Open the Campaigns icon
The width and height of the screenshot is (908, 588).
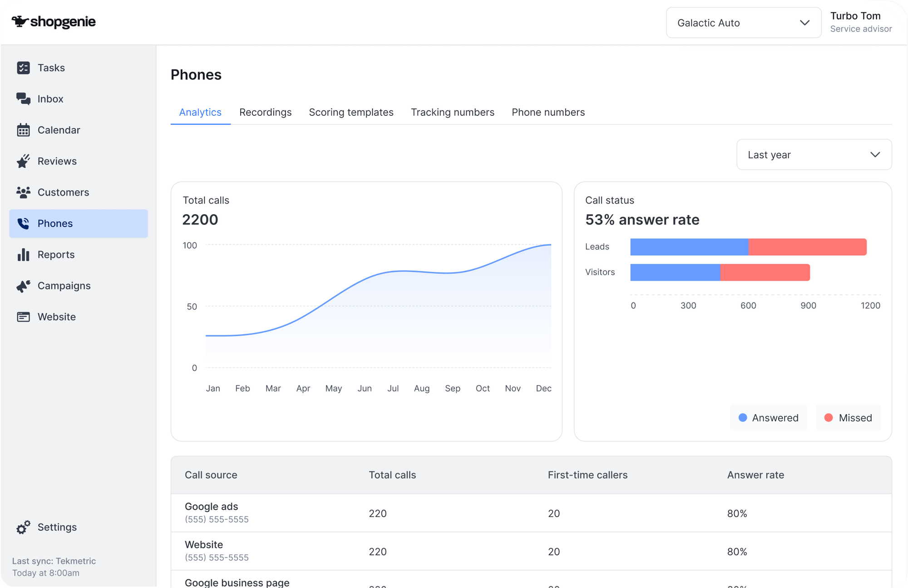tap(23, 285)
